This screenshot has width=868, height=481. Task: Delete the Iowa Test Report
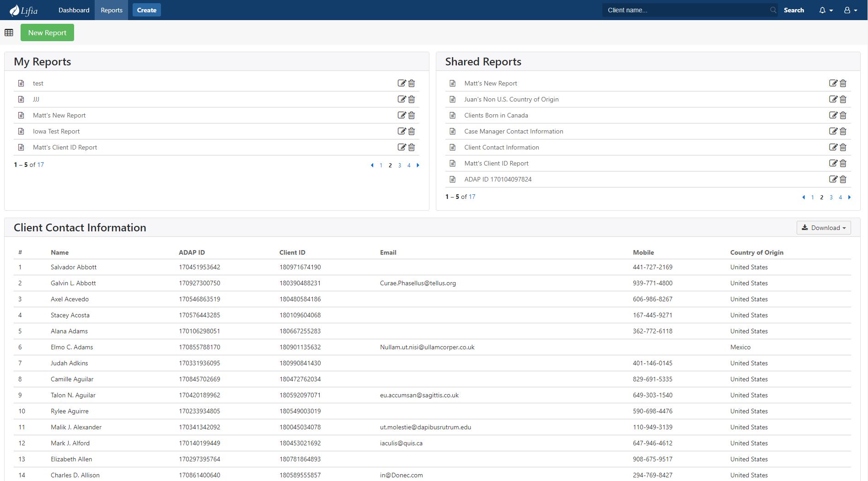[412, 131]
